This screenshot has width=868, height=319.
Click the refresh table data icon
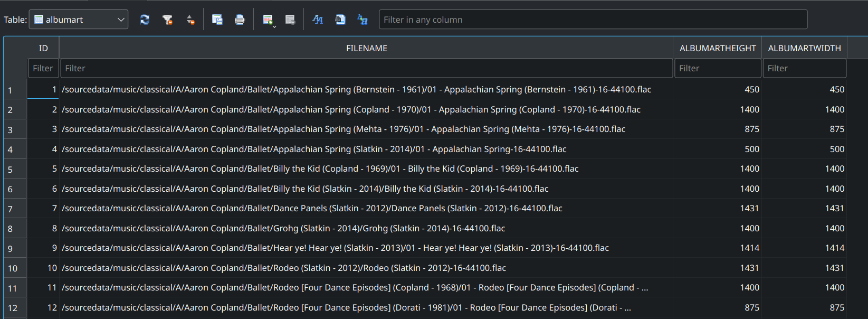point(145,20)
